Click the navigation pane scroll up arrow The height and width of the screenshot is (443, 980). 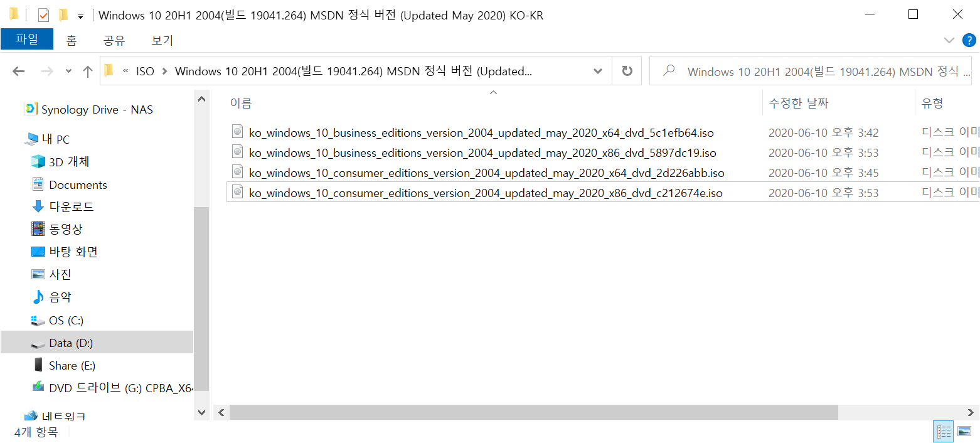click(x=201, y=99)
